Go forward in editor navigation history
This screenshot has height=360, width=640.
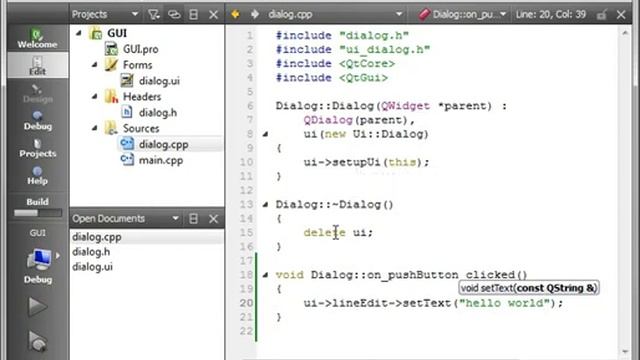click(x=255, y=15)
